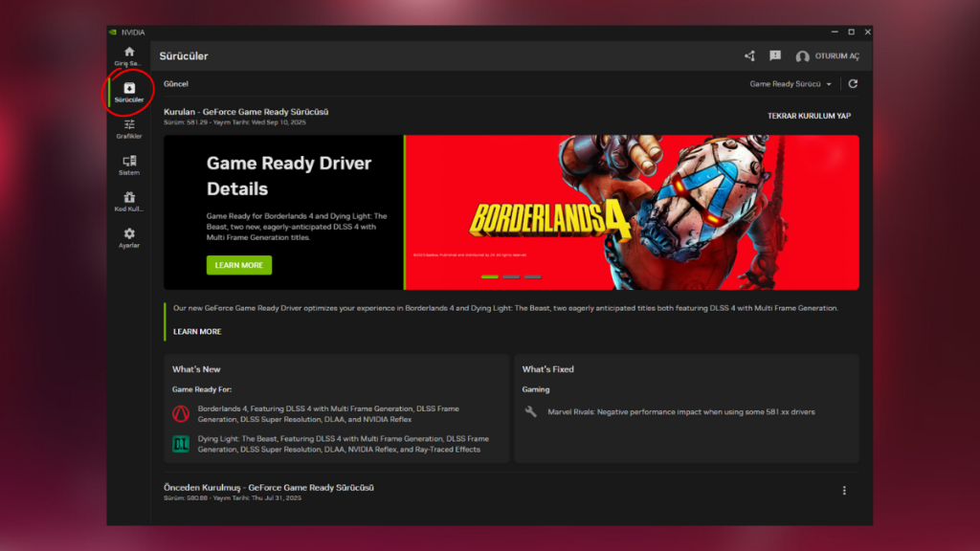980x551 pixels.
Task: Minimize the NVIDIA window
Action: (x=835, y=32)
